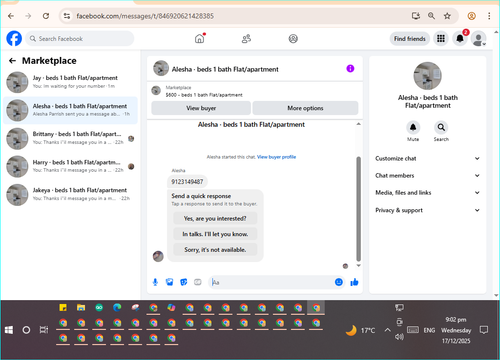500x360 pixels.
Task: Click chat scrollbar down arrow
Action: click(359, 266)
